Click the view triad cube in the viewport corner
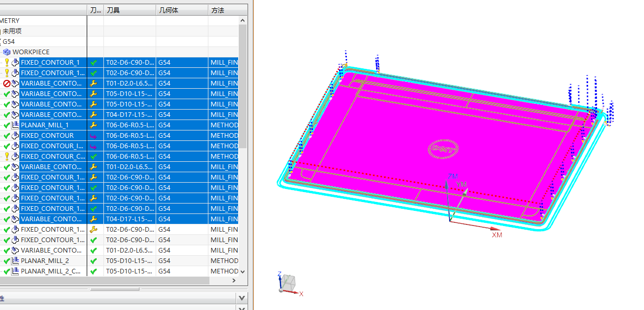Image resolution: width=644 pixels, height=310 pixels. coord(288,283)
